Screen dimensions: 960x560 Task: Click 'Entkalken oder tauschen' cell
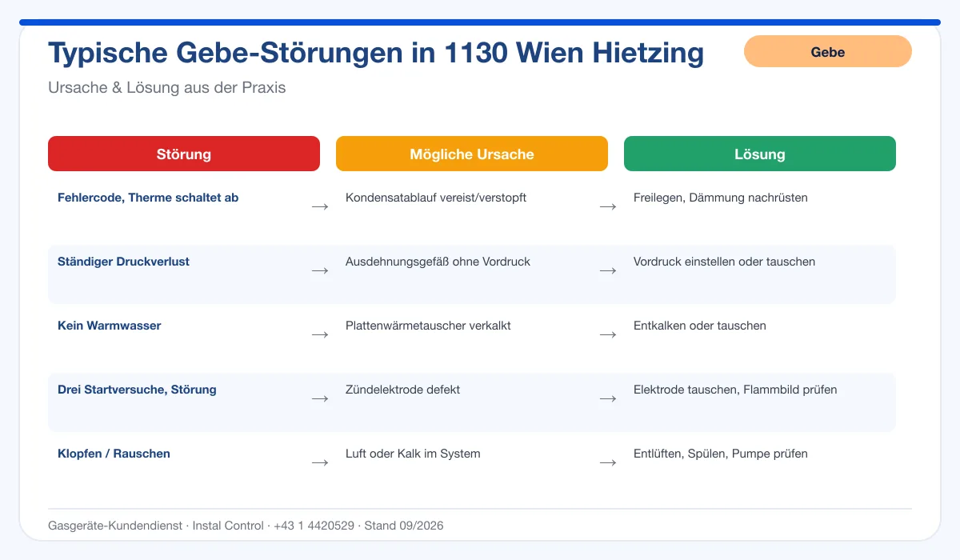click(x=700, y=326)
